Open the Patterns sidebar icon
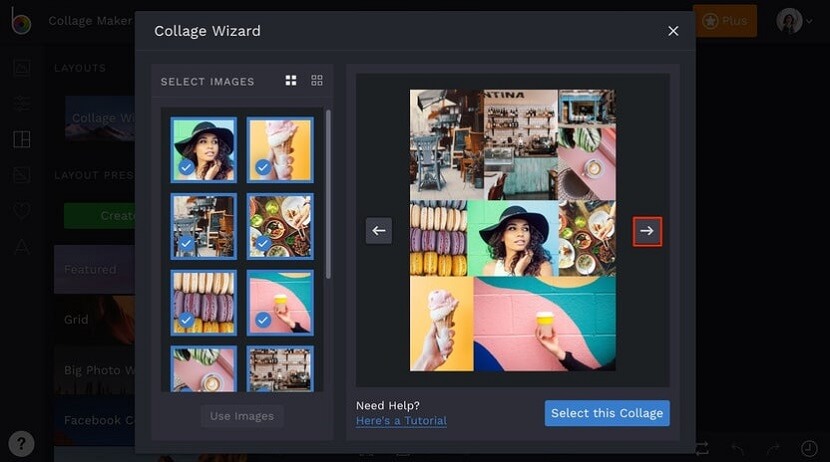This screenshot has height=462, width=830. tap(22, 175)
